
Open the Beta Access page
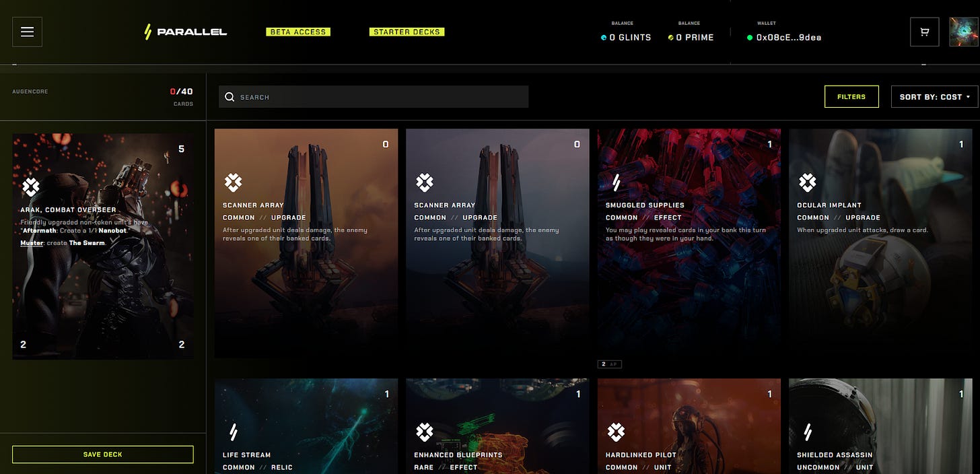297,32
